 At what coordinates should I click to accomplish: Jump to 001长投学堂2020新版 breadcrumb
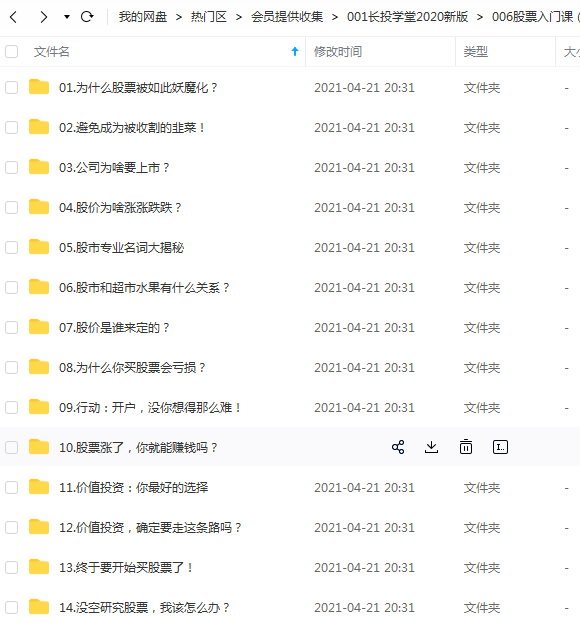click(x=407, y=17)
